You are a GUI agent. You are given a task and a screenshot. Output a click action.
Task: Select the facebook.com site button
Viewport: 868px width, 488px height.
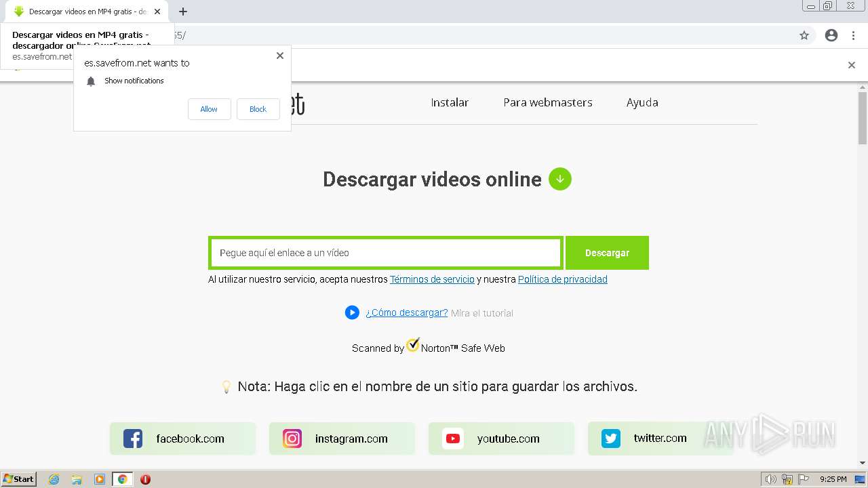(183, 439)
